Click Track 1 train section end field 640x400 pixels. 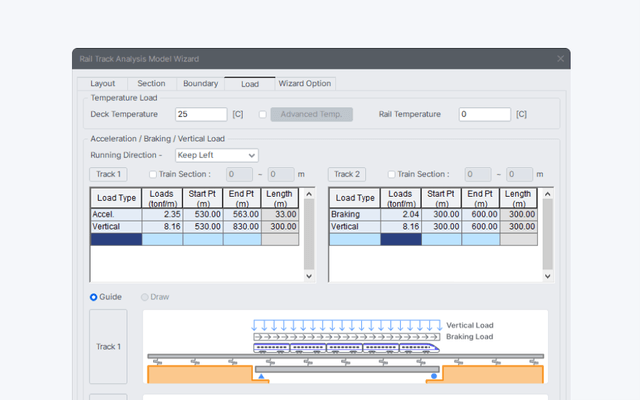click(x=281, y=174)
